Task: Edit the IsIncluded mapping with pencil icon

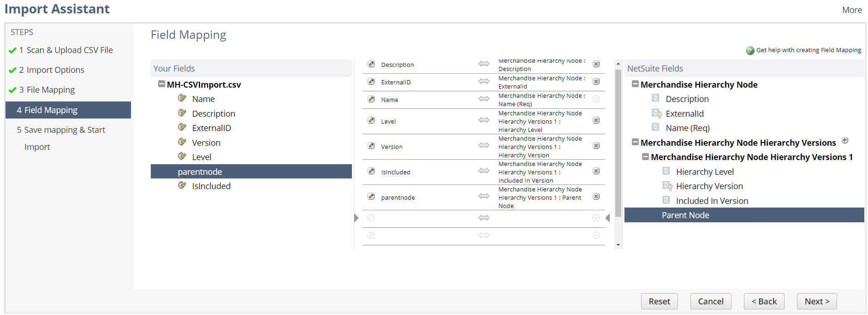Action: point(371,171)
